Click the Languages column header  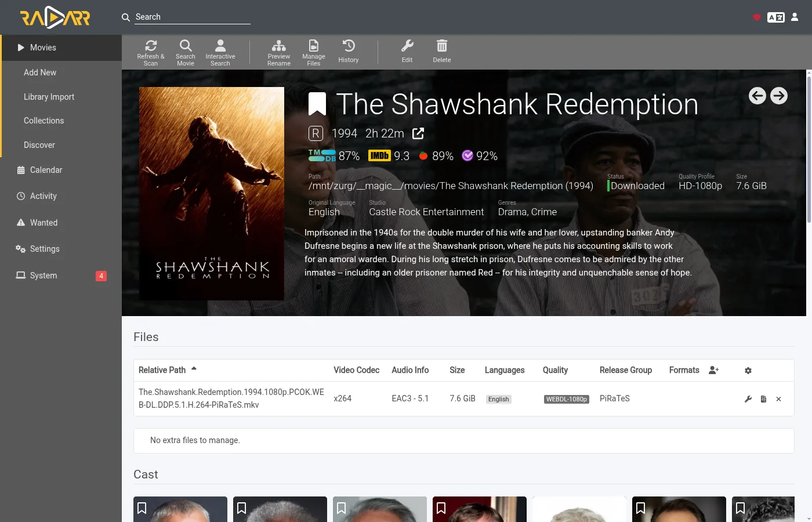point(505,370)
